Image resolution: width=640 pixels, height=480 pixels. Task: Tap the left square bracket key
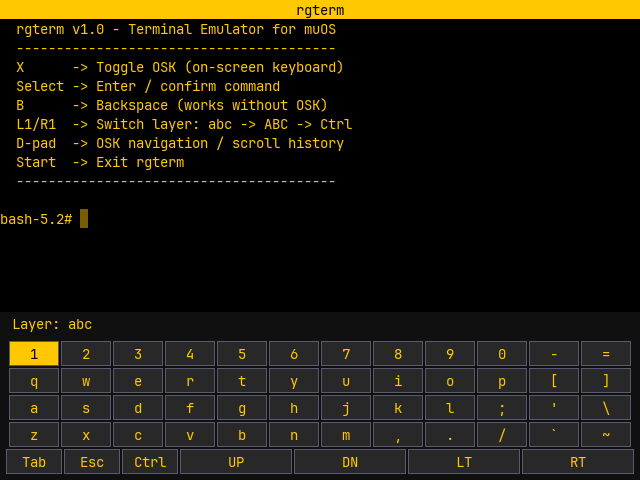click(554, 381)
